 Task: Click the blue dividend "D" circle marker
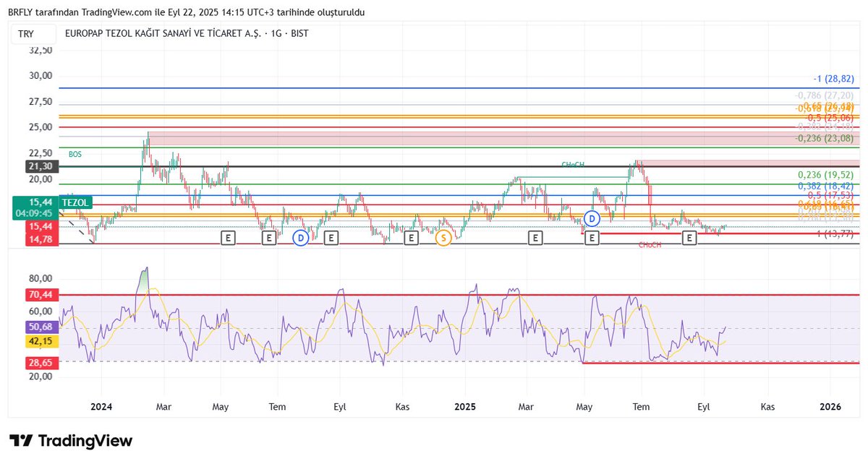pyautogui.click(x=301, y=237)
